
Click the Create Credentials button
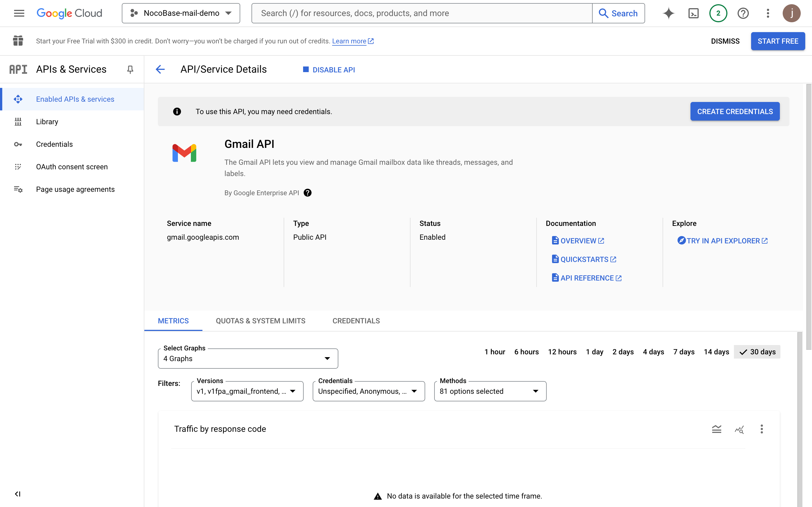tap(734, 111)
